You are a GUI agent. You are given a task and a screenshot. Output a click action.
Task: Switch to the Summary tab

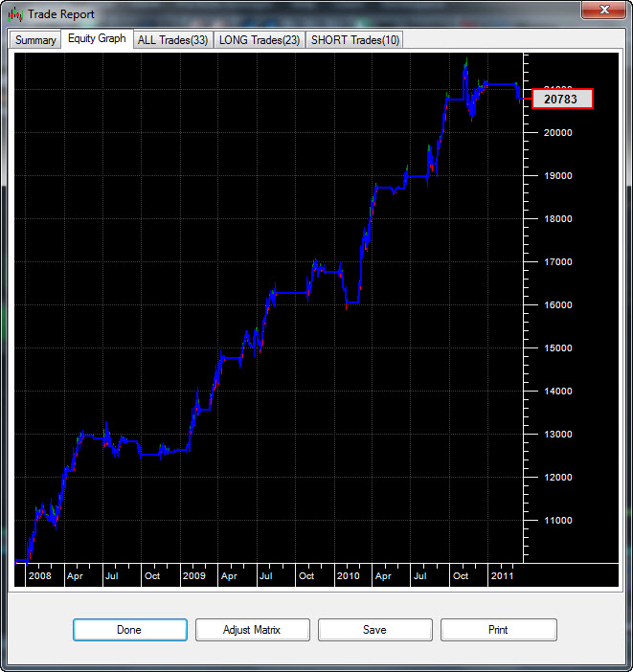[x=35, y=40]
